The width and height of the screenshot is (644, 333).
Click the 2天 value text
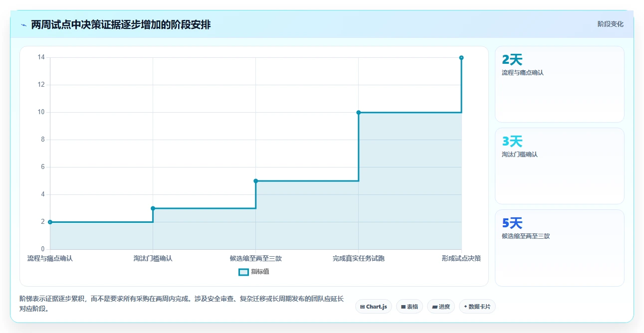pyautogui.click(x=512, y=60)
